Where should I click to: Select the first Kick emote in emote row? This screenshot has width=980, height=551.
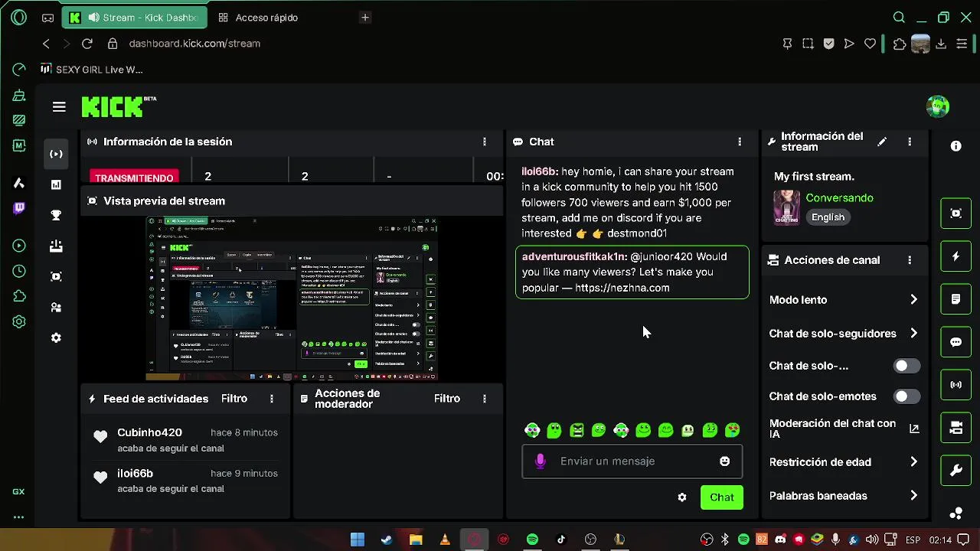[532, 430]
